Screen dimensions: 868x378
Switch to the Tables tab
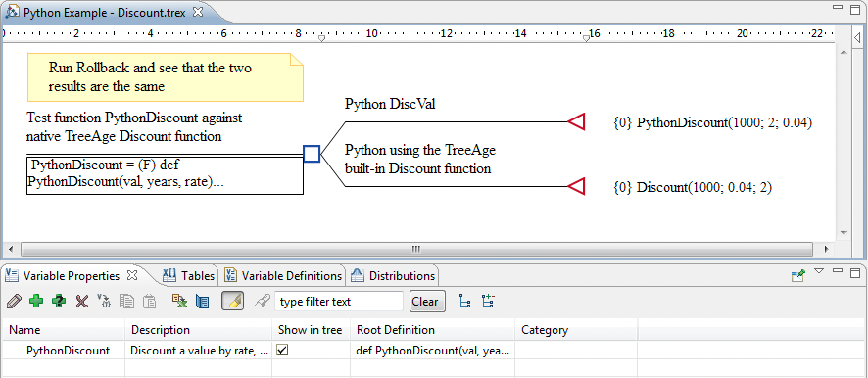(x=189, y=275)
